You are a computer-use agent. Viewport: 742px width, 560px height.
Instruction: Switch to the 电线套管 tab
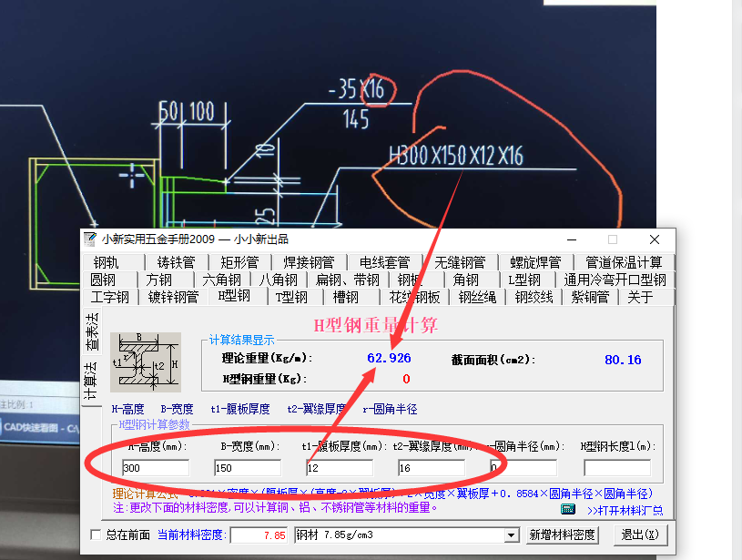click(x=385, y=261)
